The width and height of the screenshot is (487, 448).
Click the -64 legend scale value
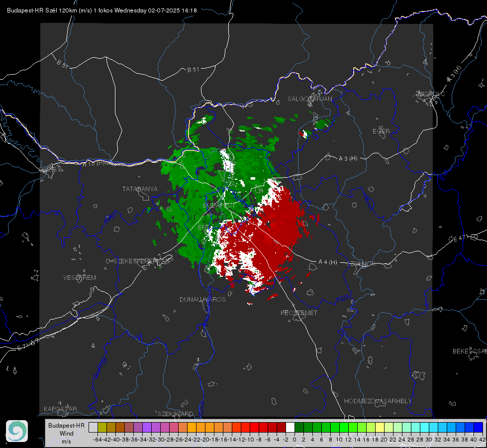pyautogui.click(x=97, y=440)
